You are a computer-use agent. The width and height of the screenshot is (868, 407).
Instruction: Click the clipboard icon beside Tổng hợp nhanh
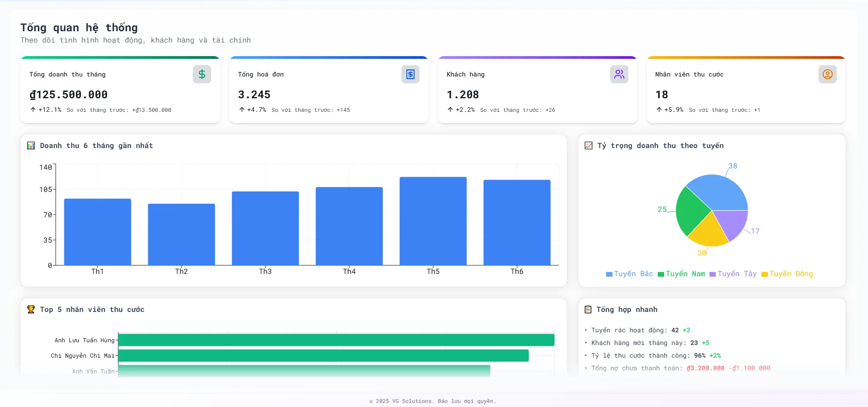click(x=588, y=310)
